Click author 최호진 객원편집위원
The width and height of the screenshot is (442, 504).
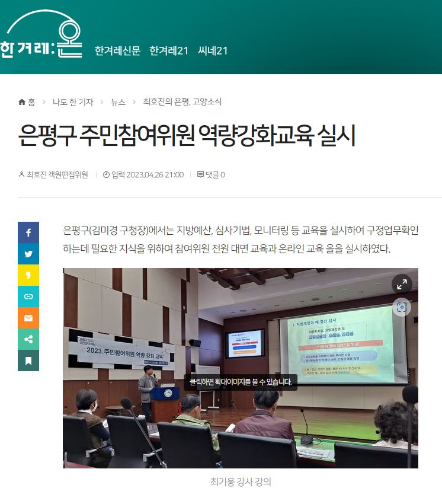coord(53,174)
